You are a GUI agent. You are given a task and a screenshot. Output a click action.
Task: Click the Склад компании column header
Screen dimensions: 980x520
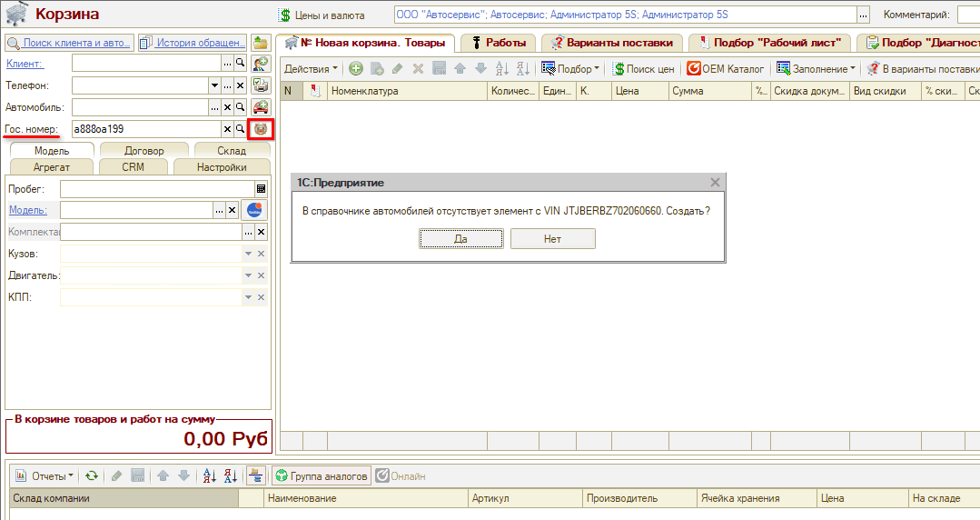124,498
